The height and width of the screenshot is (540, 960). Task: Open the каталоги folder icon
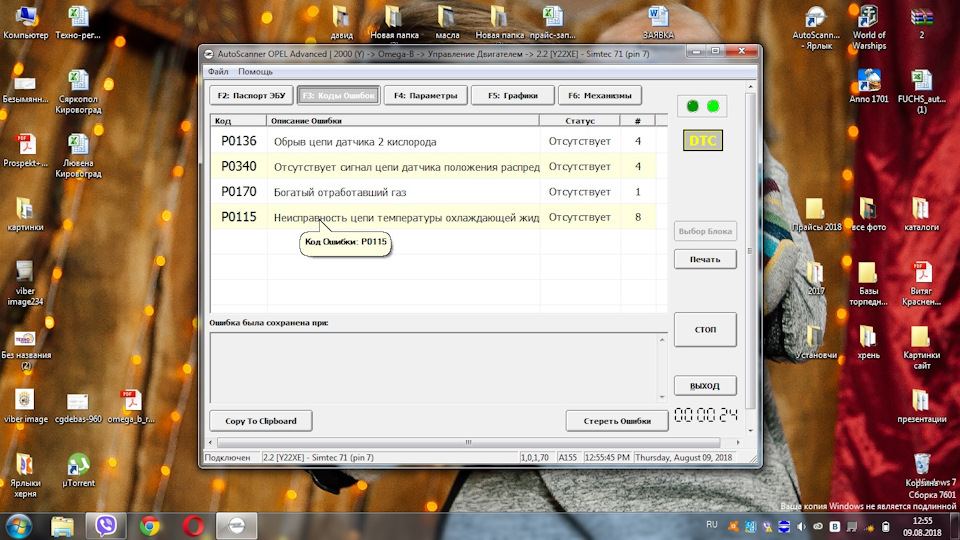tap(921, 214)
